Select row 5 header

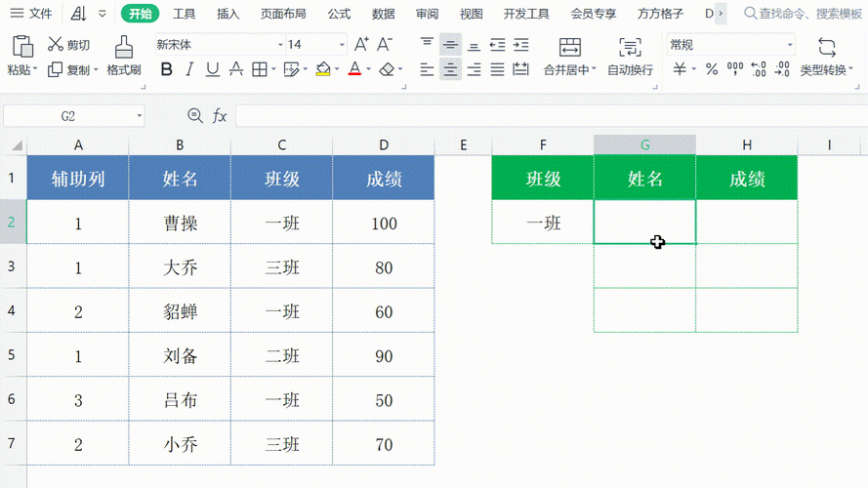point(12,354)
